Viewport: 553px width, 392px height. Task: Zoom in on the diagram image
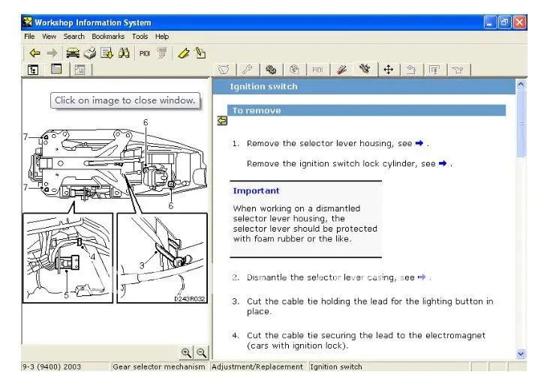point(186,352)
